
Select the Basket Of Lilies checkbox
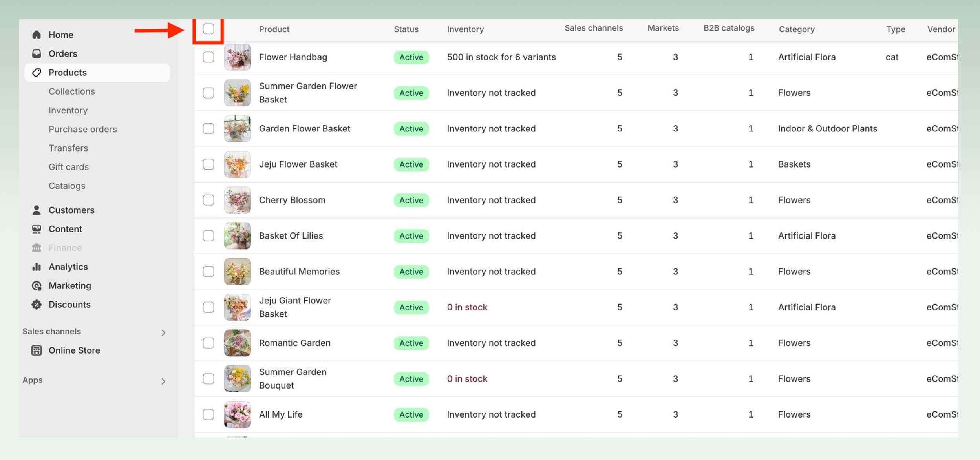point(208,235)
